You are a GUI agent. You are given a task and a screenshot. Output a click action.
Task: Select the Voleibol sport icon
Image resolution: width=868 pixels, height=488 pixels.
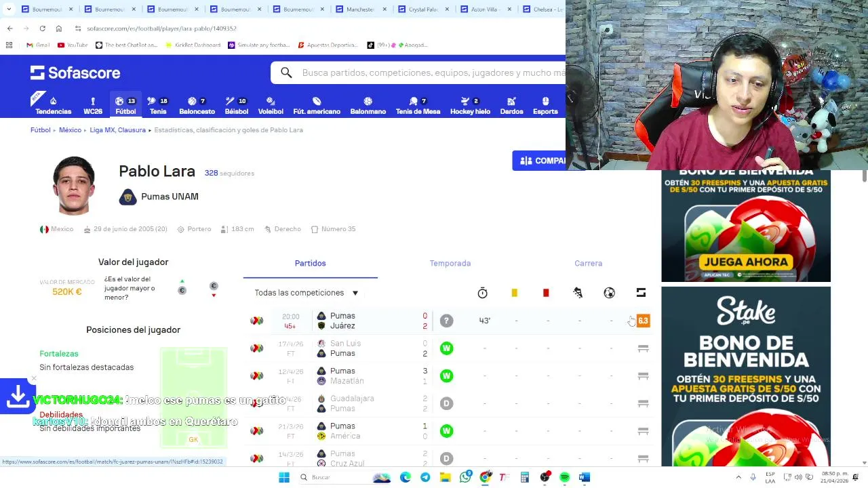[271, 105]
